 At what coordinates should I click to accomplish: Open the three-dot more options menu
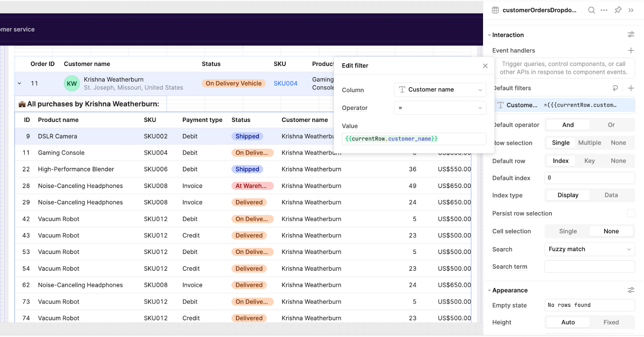(604, 10)
